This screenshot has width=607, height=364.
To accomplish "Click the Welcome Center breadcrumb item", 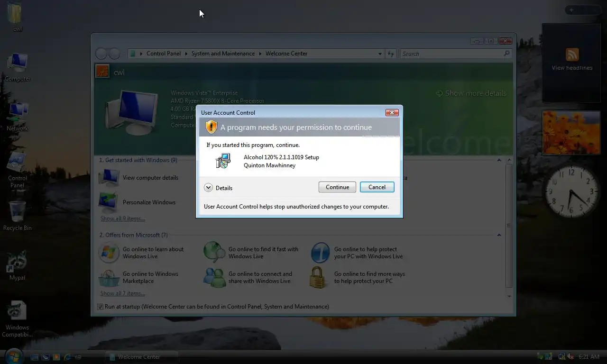I will click(x=286, y=54).
